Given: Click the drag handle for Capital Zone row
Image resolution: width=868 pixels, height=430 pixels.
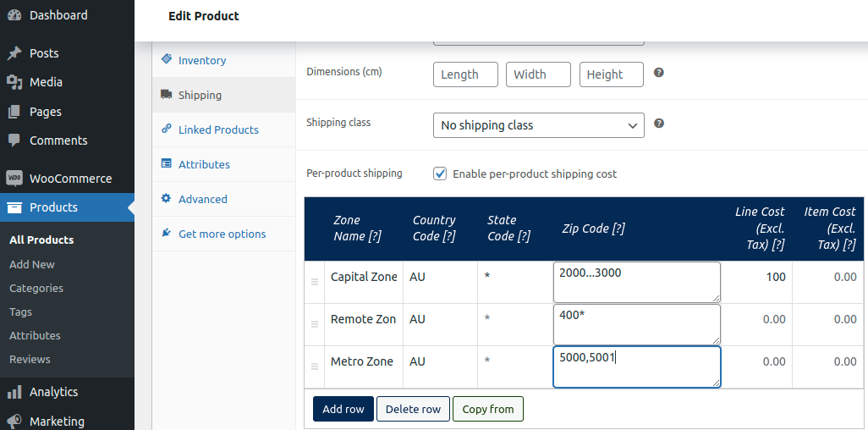Looking at the screenshot, I should (x=315, y=281).
